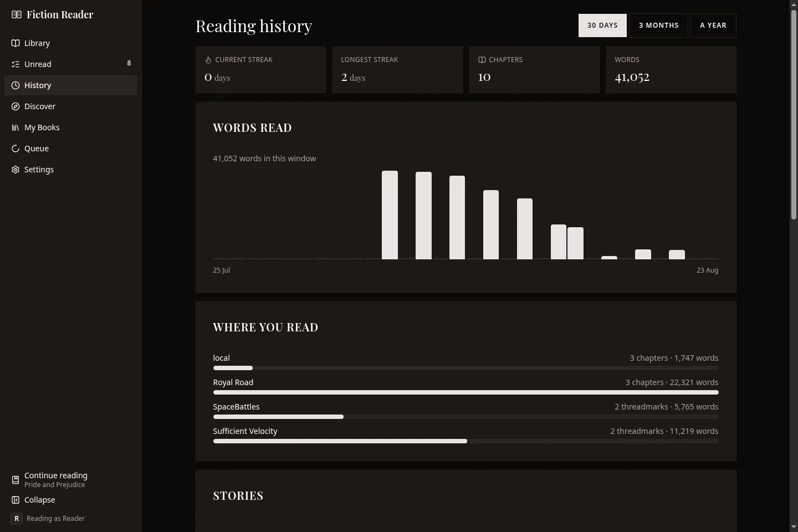The height and width of the screenshot is (532, 798).
Task: Click the book icon beside Chapters
Action: click(x=482, y=60)
